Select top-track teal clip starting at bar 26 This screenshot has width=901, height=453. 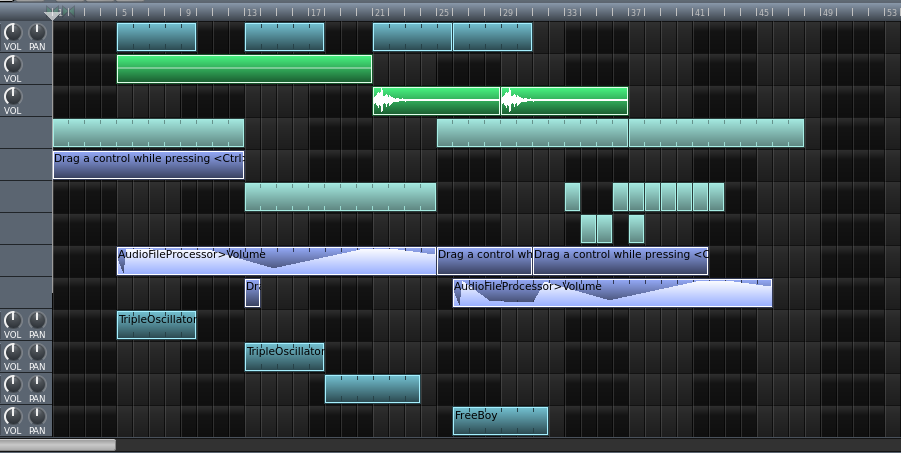(492, 37)
